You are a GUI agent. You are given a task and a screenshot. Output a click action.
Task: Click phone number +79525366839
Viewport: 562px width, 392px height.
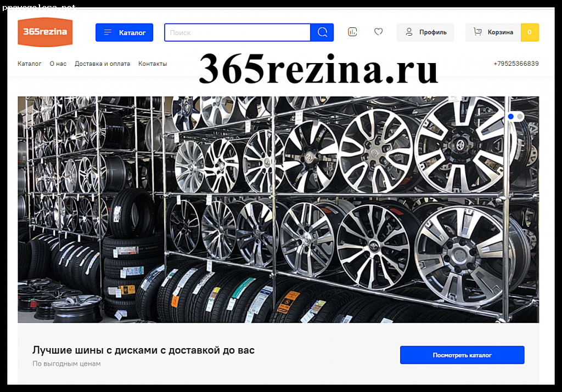click(516, 64)
